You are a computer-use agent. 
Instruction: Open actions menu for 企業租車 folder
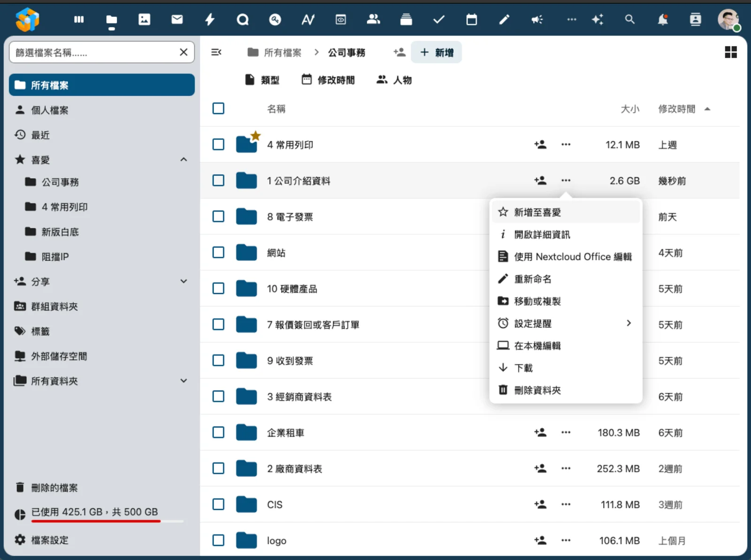point(566,432)
